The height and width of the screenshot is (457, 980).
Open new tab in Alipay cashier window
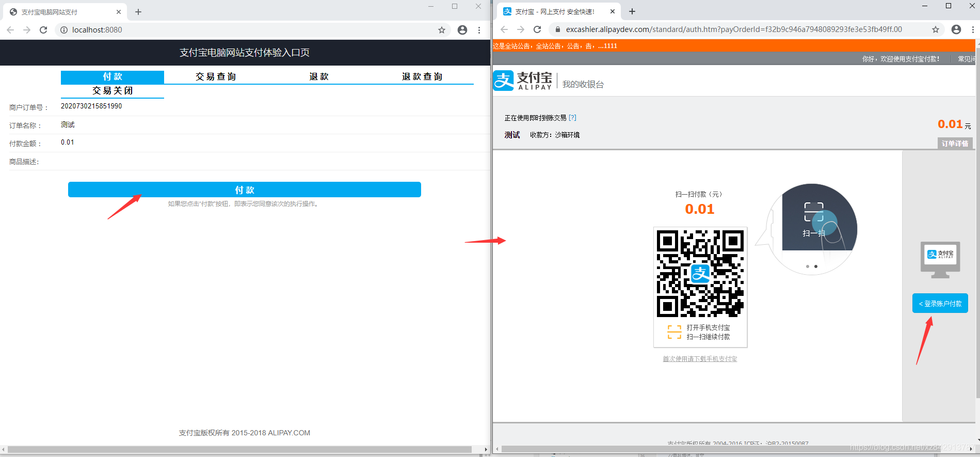pyautogui.click(x=632, y=11)
